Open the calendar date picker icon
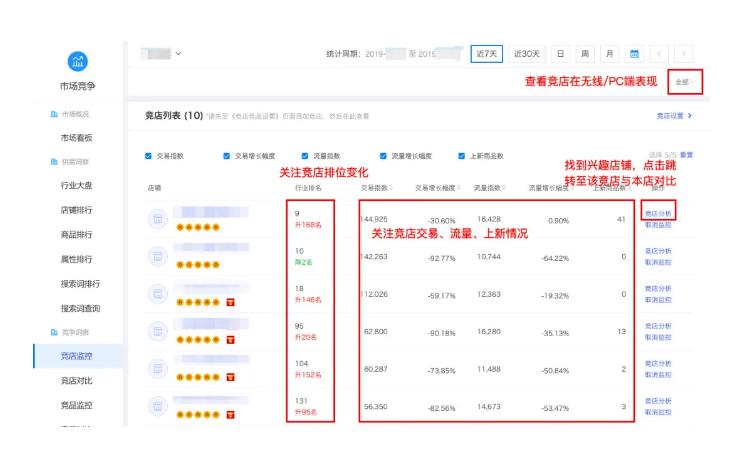This screenshot has width=731, height=461. coord(634,54)
